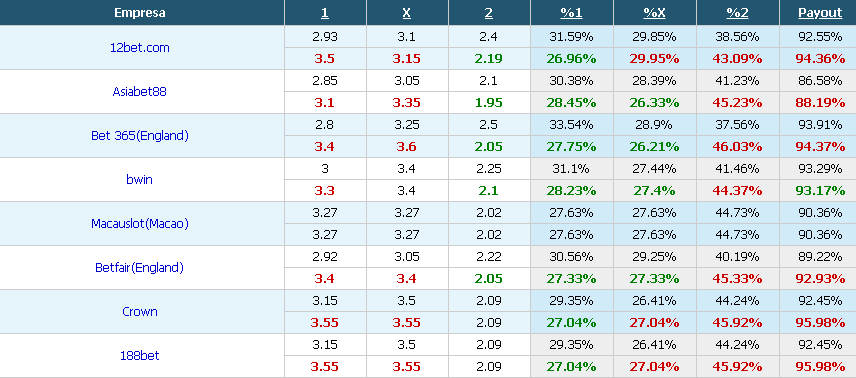The width and height of the screenshot is (856, 378).
Task: Open the bwin company link
Action: [x=139, y=179]
